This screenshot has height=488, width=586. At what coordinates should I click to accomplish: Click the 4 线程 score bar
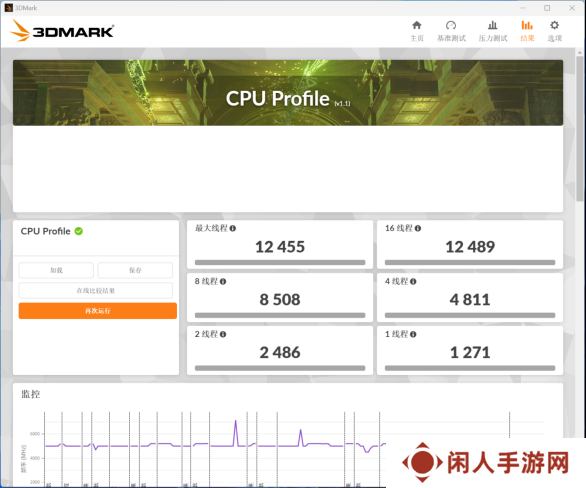click(470, 315)
